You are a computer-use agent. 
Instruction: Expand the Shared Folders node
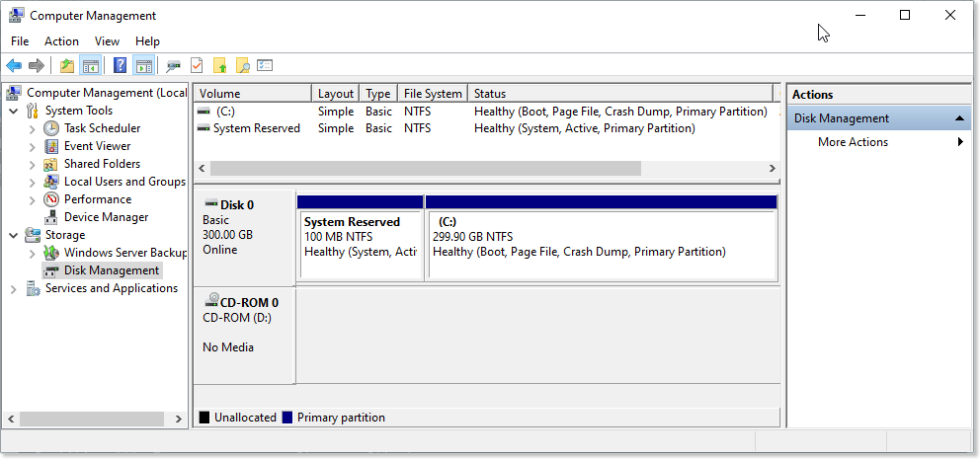pos(33,164)
